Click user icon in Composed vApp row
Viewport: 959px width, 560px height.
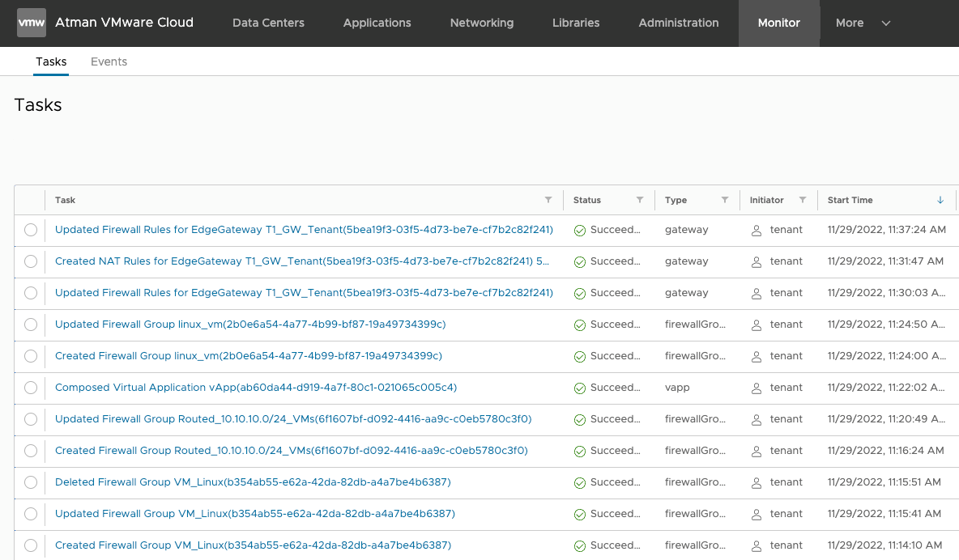pos(757,388)
